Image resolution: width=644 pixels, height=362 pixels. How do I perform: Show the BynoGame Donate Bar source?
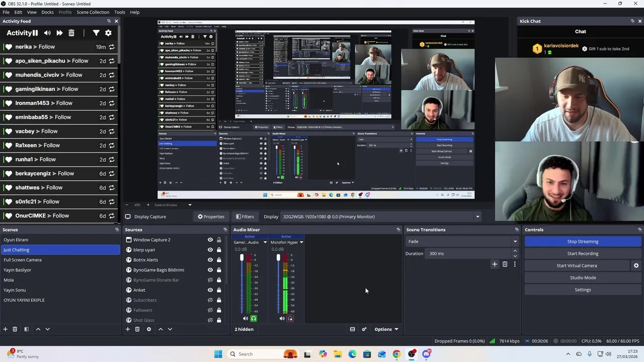pos(210,280)
